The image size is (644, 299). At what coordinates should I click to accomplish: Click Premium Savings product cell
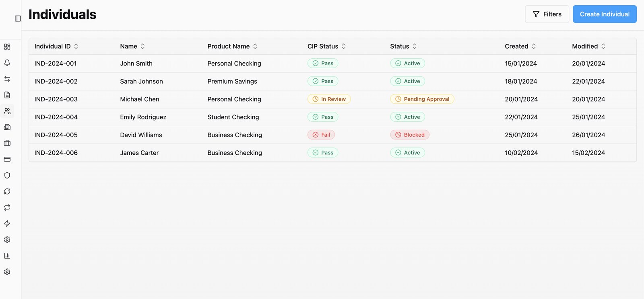(x=232, y=81)
